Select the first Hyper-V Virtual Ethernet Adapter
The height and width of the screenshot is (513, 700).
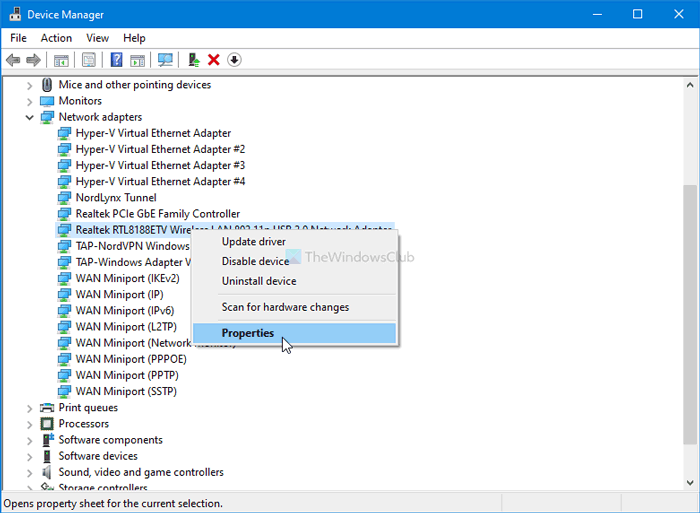[x=153, y=133]
